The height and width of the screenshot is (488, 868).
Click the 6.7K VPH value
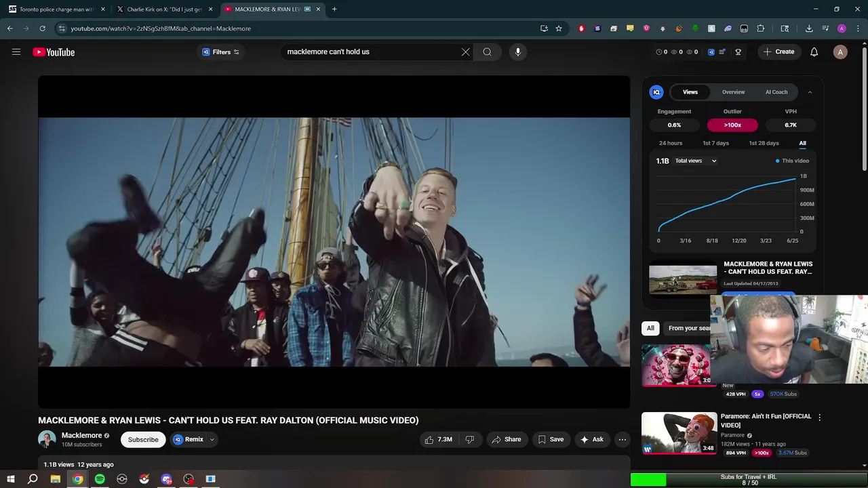coord(791,125)
